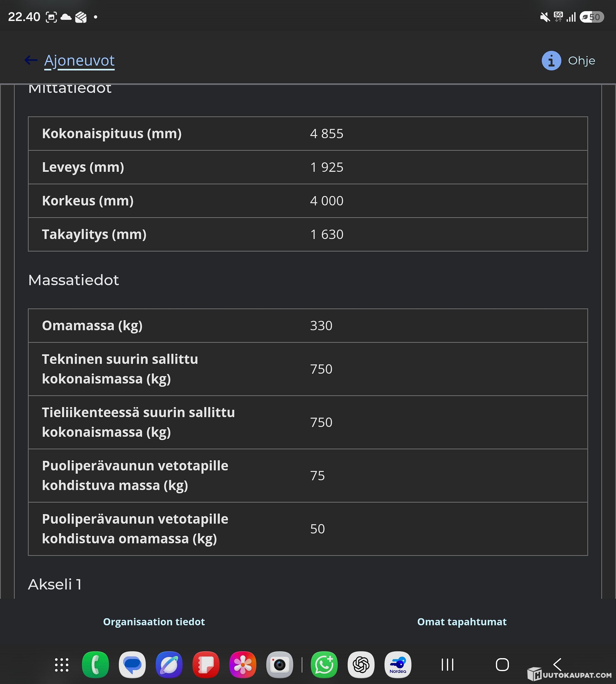The height and width of the screenshot is (684, 616).
Task: Select the Kokonaispituus (mm) row
Action: 308,134
